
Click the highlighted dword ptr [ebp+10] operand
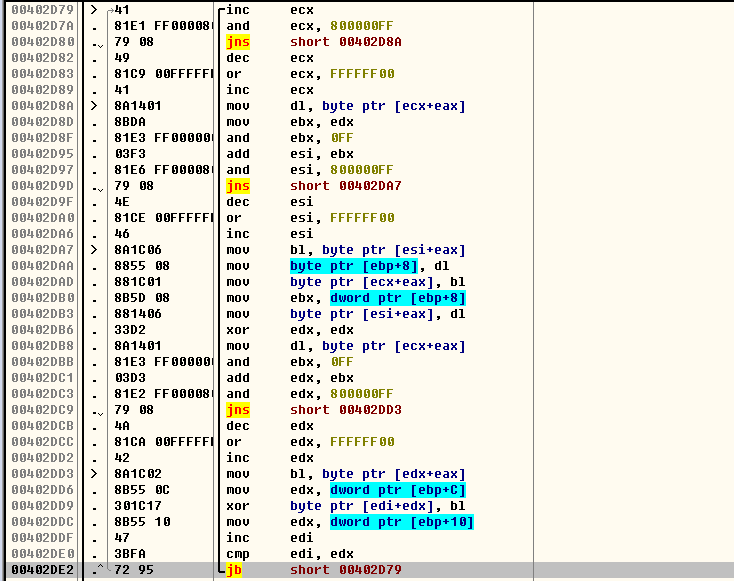click(x=402, y=522)
